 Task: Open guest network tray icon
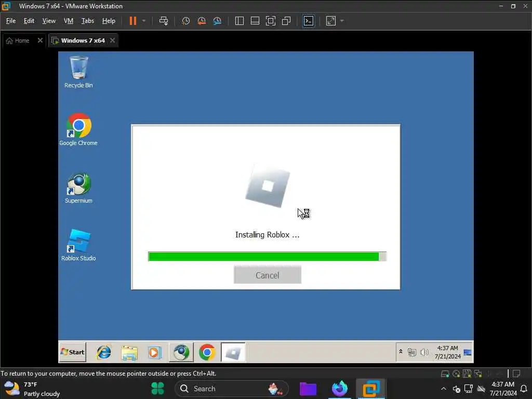tap(412, 352)
